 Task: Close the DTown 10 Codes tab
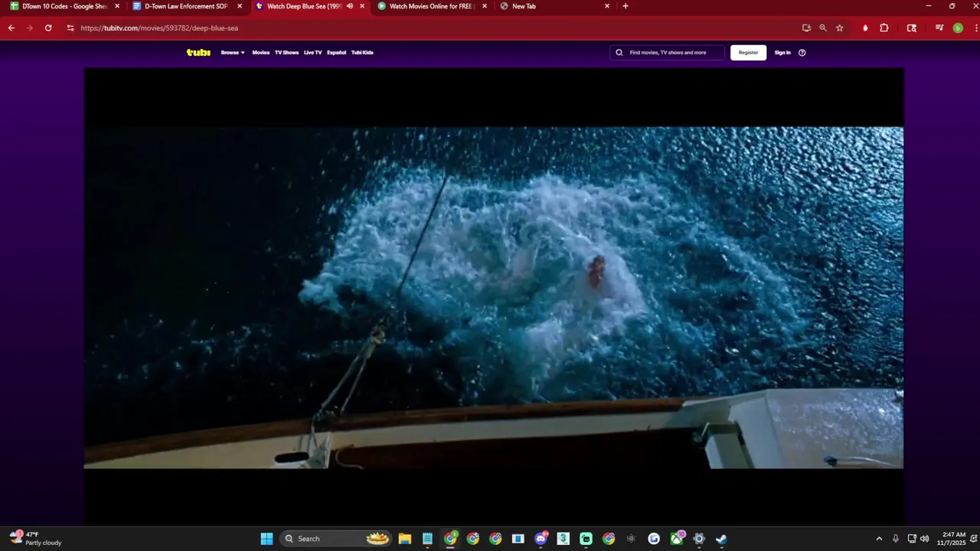click(117, 6)
